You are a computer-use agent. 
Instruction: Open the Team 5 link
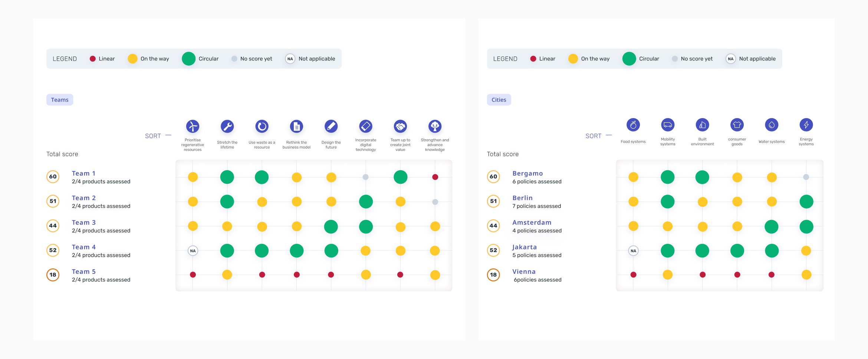coord(84,272)
